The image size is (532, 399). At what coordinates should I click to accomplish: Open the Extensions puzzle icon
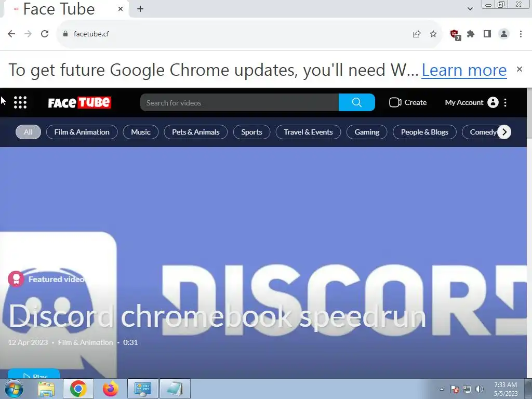click(471, 34)
